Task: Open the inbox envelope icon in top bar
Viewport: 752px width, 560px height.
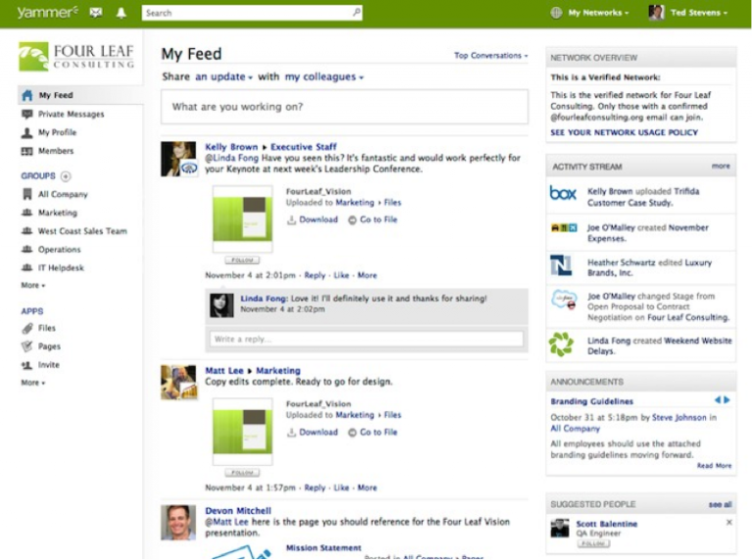Action: (96, 13)
